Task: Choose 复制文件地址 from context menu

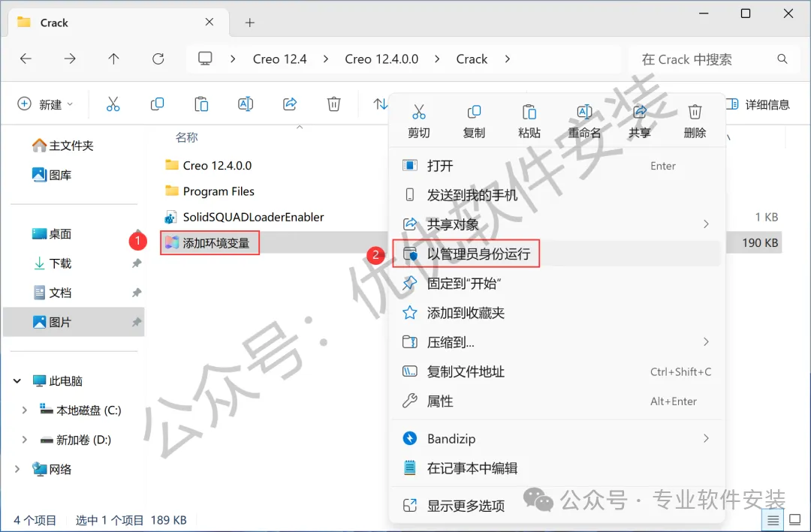Action: [556, 371]
